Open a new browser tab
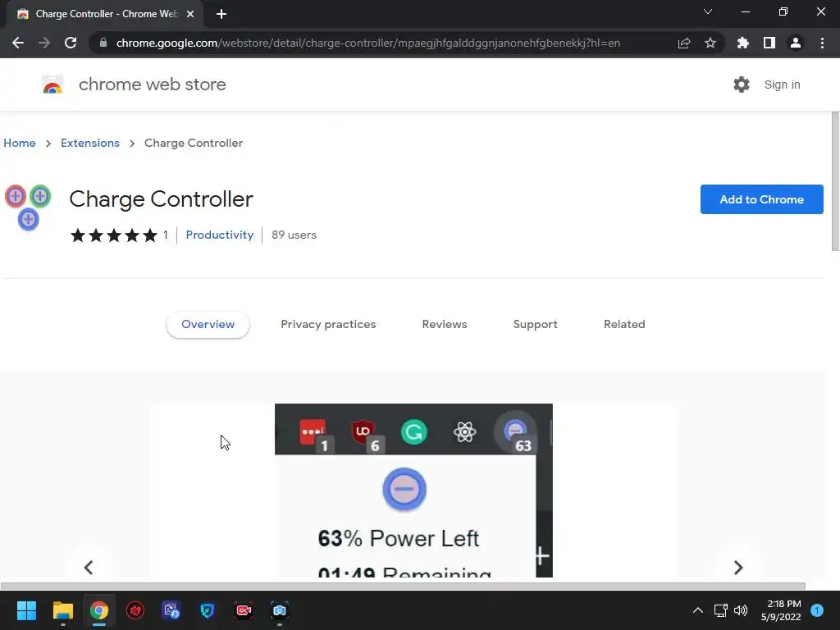This screenshot has width=840, height=630. pos(221,14)
